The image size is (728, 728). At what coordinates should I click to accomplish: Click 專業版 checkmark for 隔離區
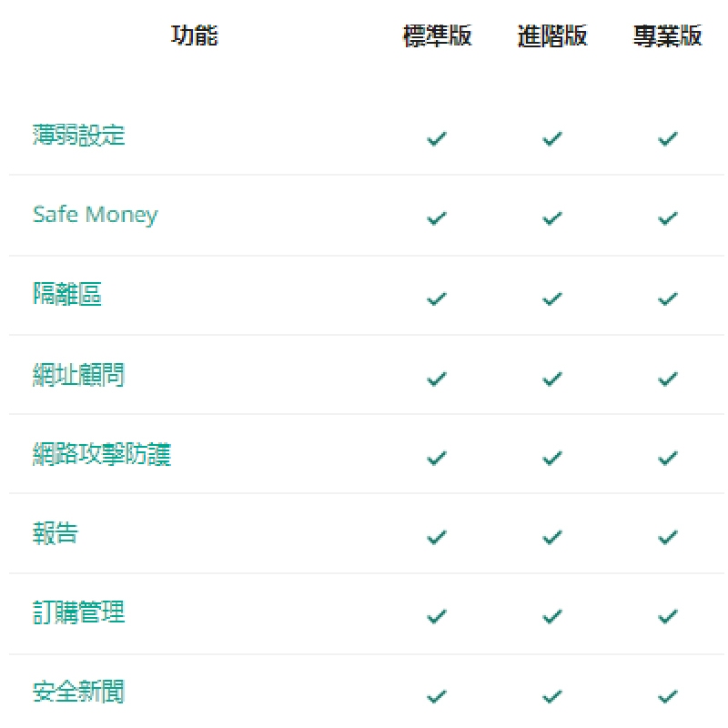click(x=668, y=298)
